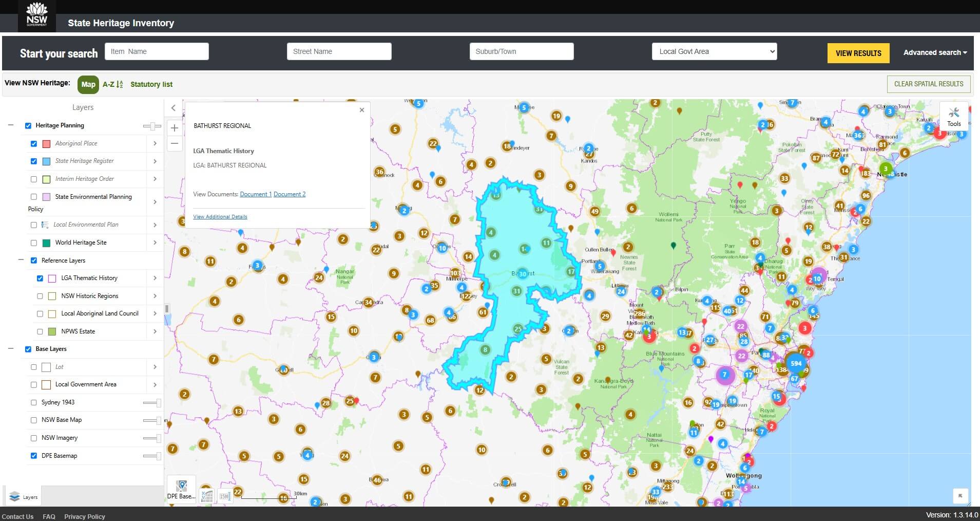The width and height of the screenshot is (980, 521).
Task: Open the Local Govt Area dropdown
Action: (714, 51)
